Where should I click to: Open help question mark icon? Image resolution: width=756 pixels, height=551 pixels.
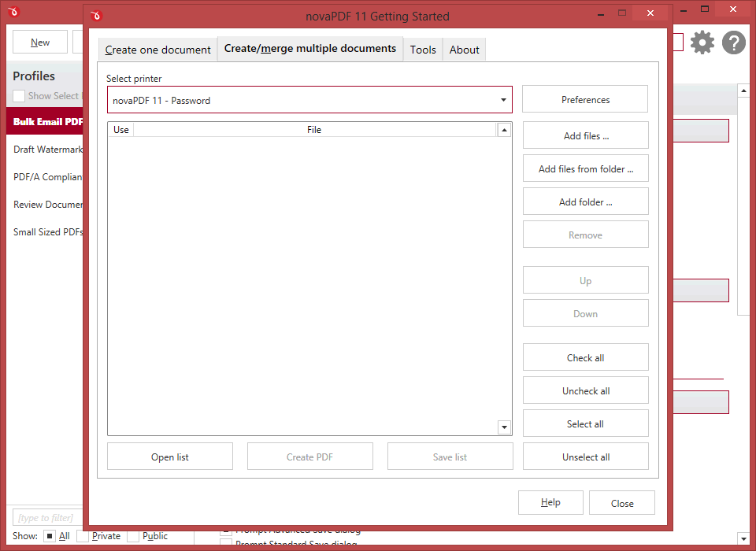point(734,43)
